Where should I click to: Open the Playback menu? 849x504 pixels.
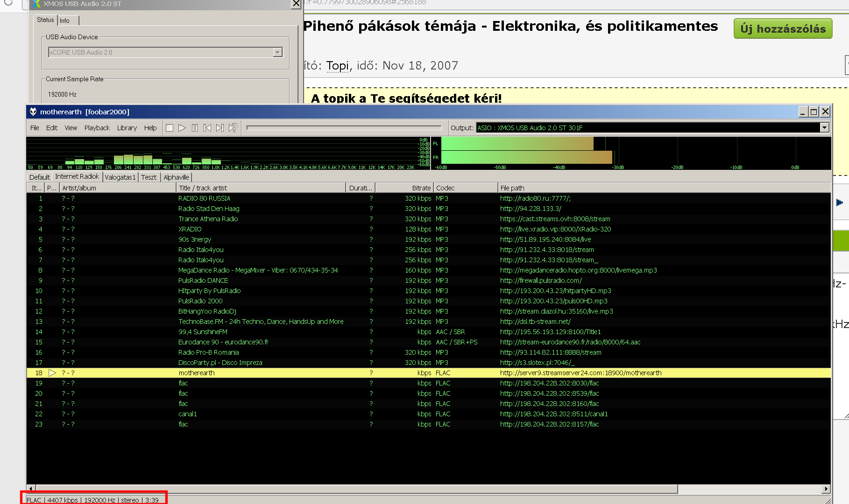pyautogui.click(x=97, y=128)
